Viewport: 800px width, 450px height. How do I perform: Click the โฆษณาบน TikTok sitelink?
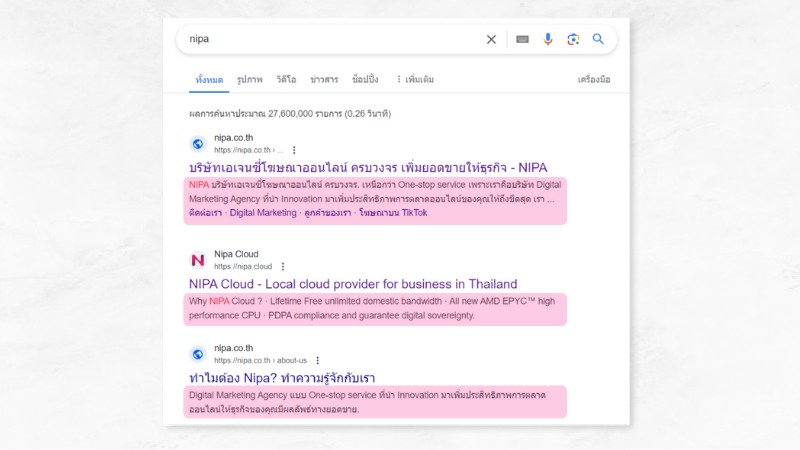(393, 213)
